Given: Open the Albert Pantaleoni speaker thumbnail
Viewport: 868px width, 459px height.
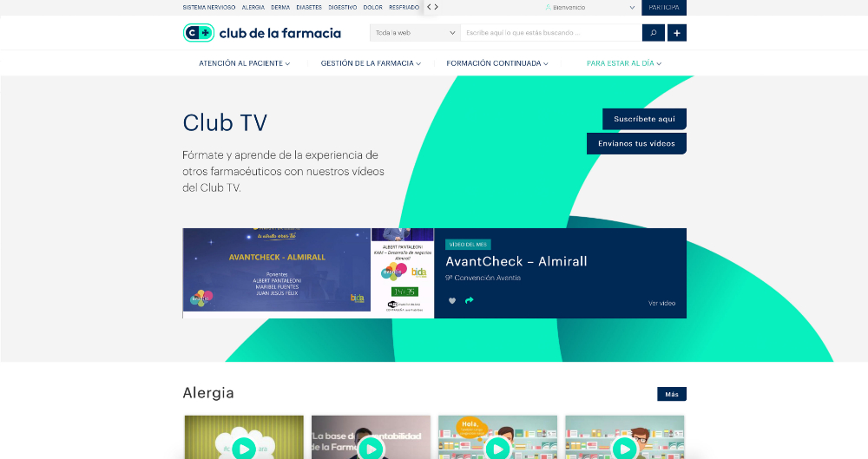Looking at the screenshot, I should [x=403, y=273].
